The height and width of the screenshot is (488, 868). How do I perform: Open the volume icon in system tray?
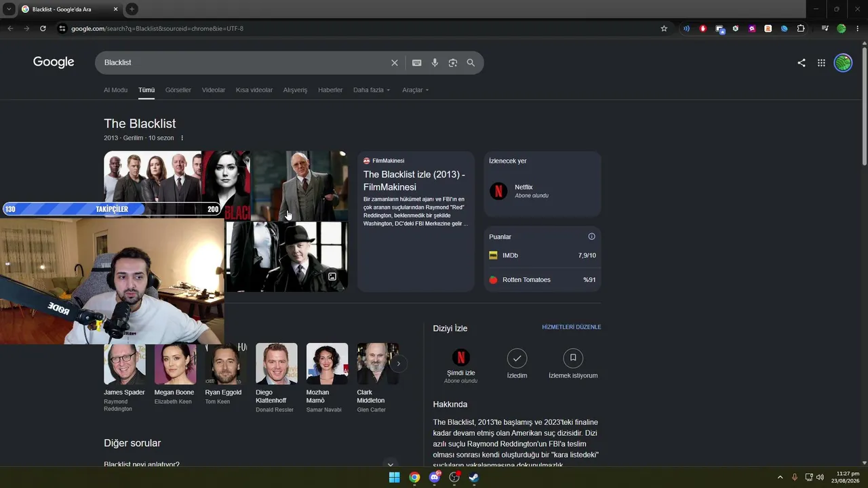(820, 477)
